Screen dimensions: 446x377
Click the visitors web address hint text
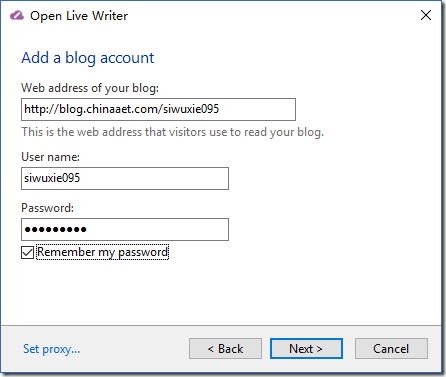pyautogui.click(x=172, y=132)
